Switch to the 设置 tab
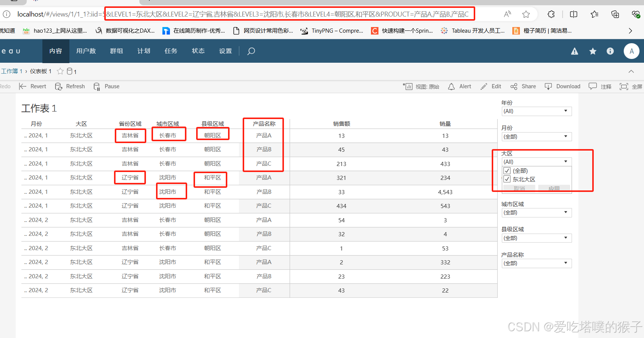 point(225,51)
